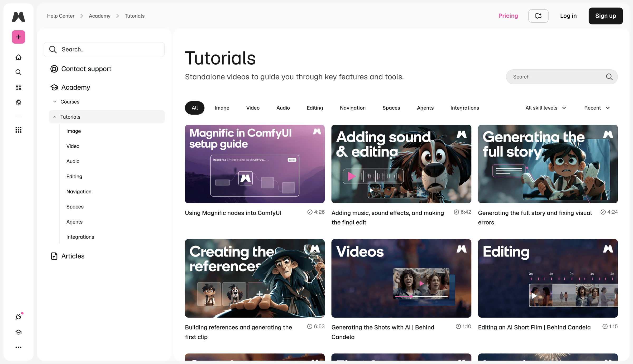Collapse the Tutorials section chevron
Image resolution: width=633 pixels, height=364 pixels.
(55, 117)
